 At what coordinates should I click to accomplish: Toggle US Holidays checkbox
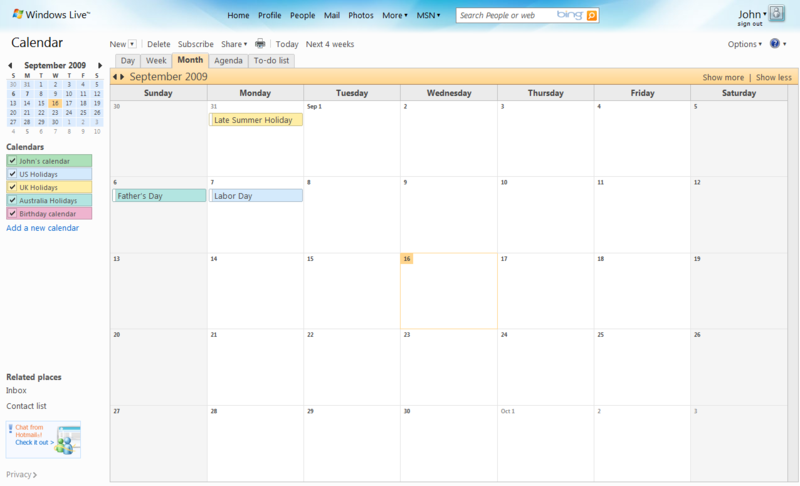(x=12, y=174)
